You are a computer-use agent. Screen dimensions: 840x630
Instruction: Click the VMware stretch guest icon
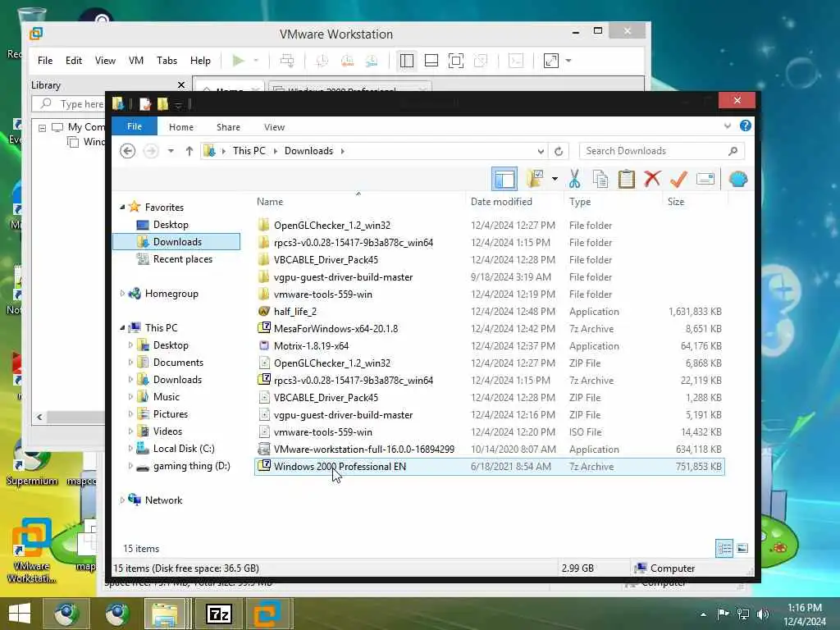[550, 61]
